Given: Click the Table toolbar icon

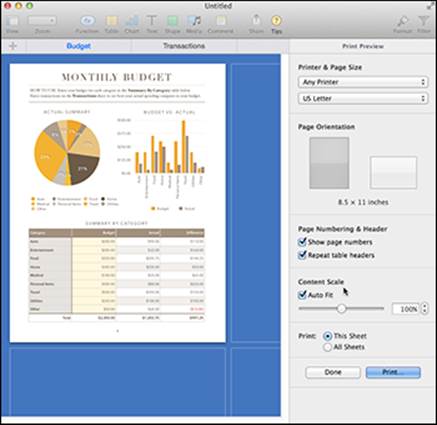Looking at the screenshot, I should (x=111, y=21).
